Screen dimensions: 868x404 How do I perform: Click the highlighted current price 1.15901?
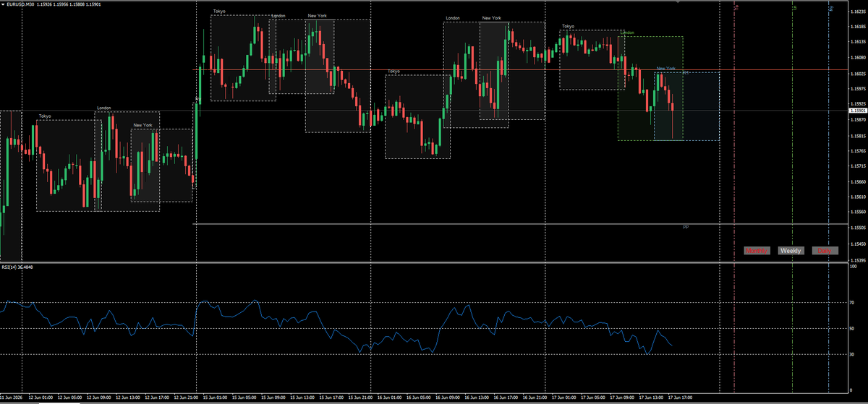click(857, 111)
